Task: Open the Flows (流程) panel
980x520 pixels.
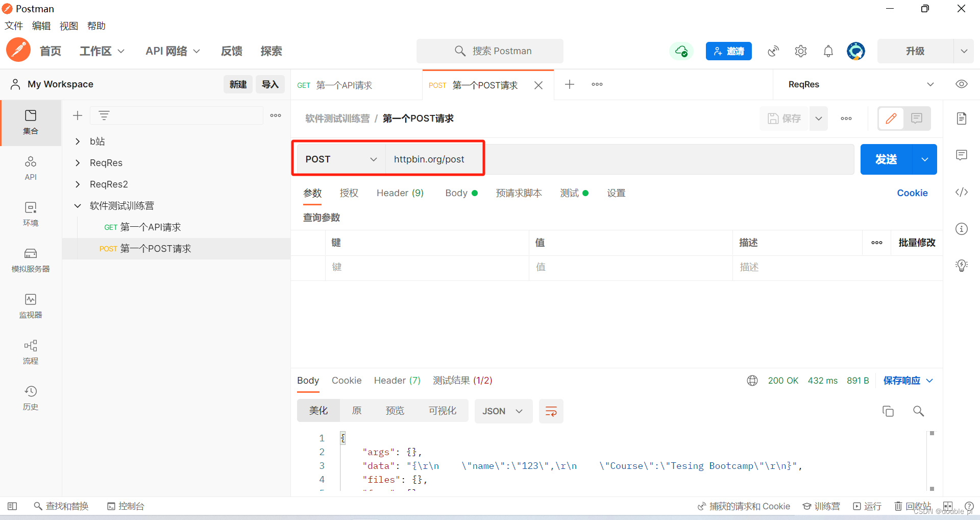Action: click(31, 352)
